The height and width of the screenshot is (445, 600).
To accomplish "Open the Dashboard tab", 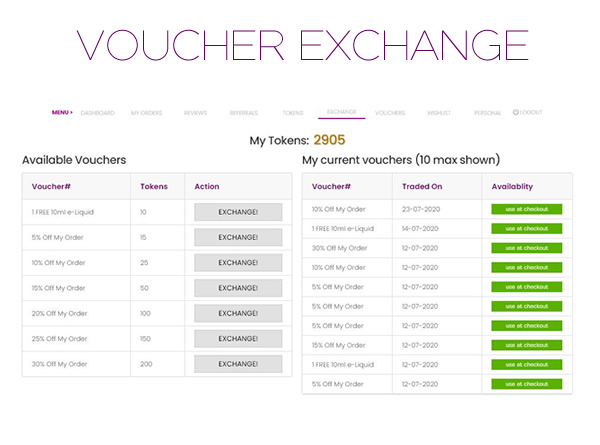I will click(98, 113).
